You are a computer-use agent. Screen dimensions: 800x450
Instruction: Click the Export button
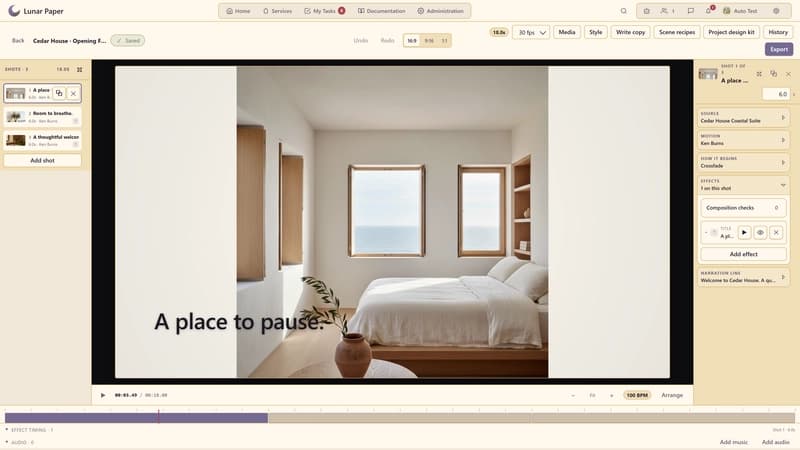[779, 49]
